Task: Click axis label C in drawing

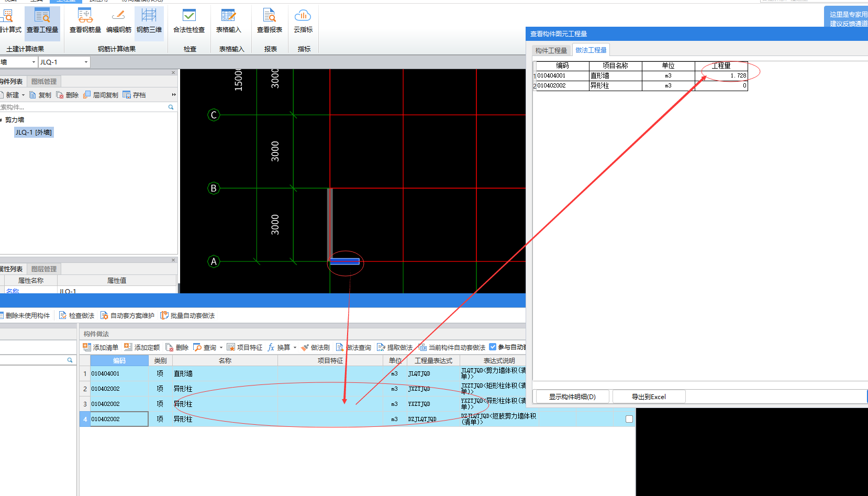Action: pos(214,115)
